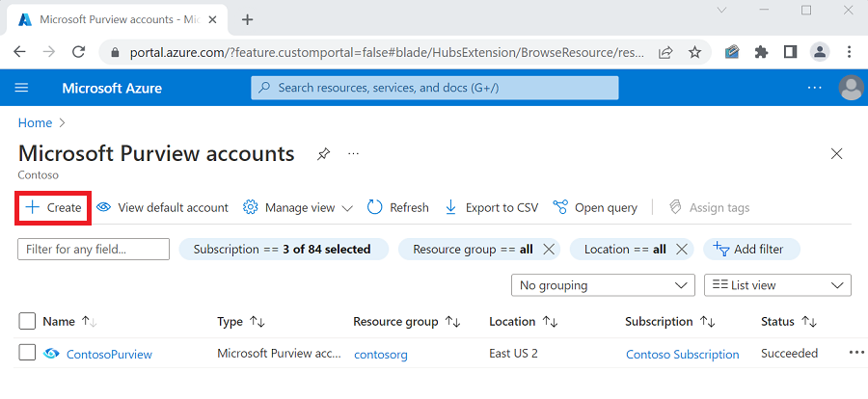Click the Filter for any field box

coord(94,250)
